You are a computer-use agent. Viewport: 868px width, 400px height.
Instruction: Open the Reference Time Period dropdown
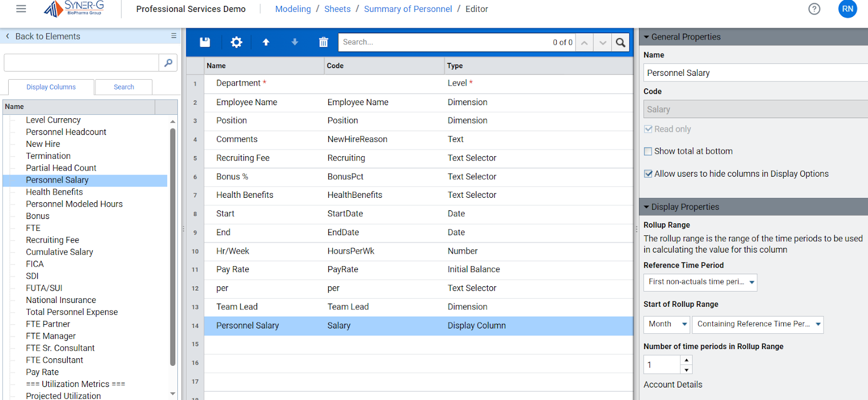click(700, 282)
